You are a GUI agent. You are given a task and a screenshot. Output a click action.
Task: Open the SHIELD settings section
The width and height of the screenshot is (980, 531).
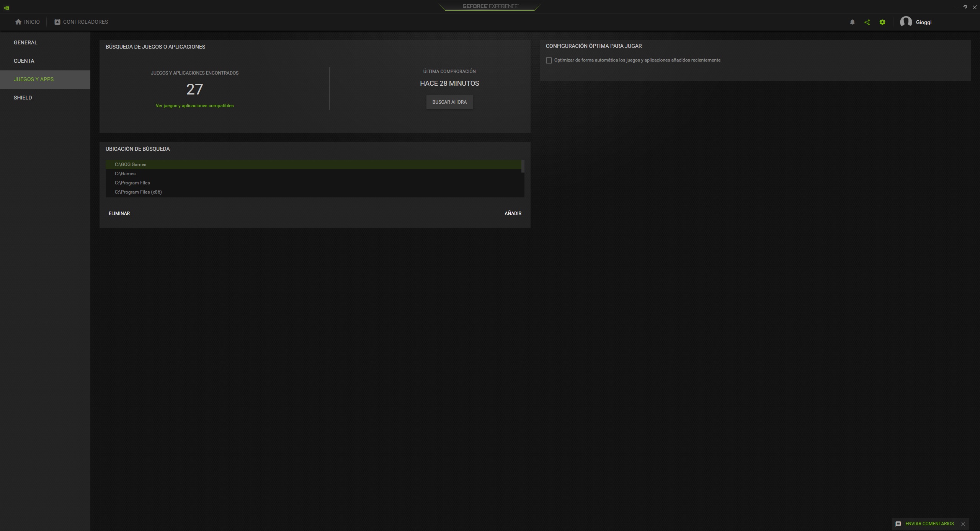pos(45,98)
